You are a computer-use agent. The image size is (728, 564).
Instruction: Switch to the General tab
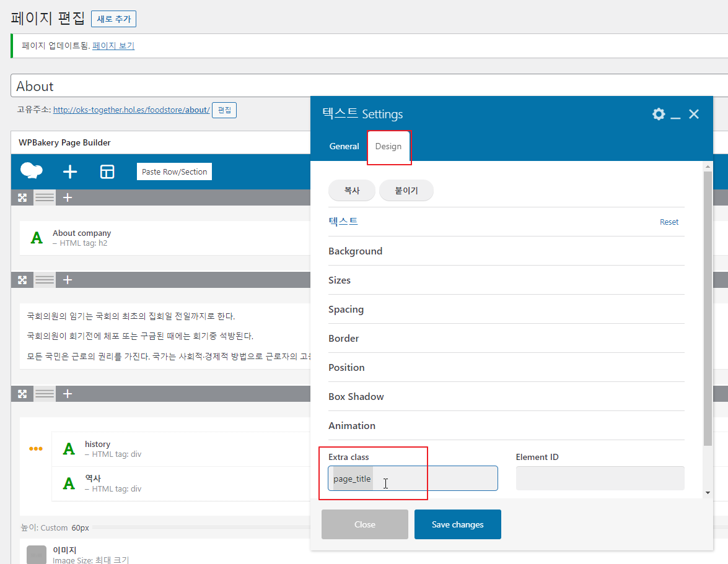[x=344, y=146]
